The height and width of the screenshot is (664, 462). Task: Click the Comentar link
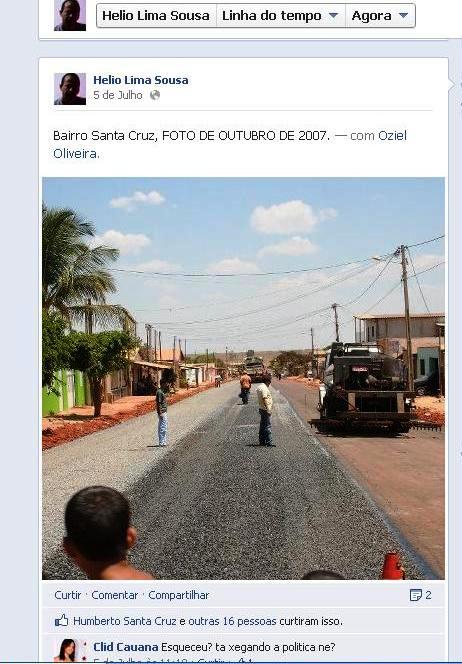click(x=115, y=595)
